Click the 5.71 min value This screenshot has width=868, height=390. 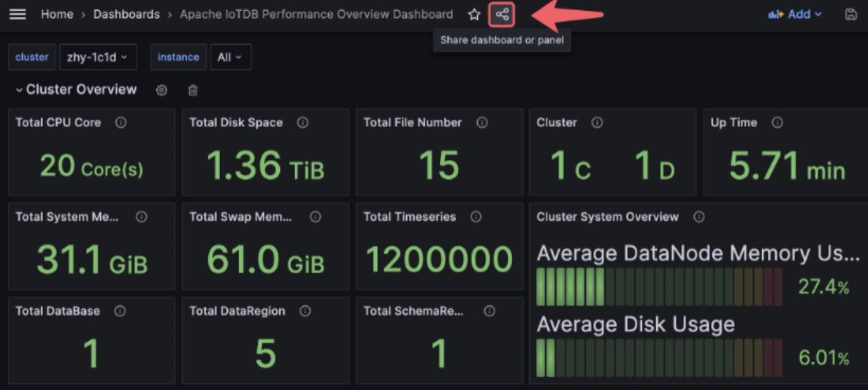[787, 165]
